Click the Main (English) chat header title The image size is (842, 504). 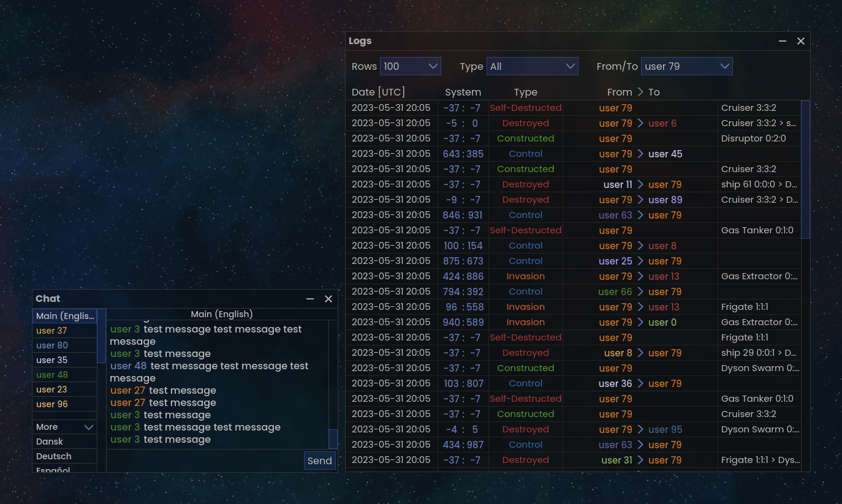pos(222,314)
